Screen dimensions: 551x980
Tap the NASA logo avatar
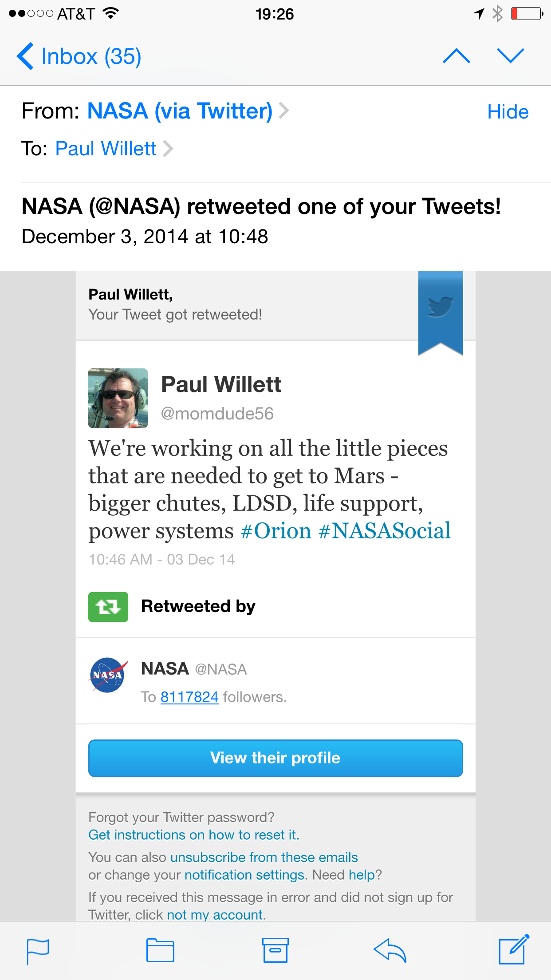click(x=108, y=675)
